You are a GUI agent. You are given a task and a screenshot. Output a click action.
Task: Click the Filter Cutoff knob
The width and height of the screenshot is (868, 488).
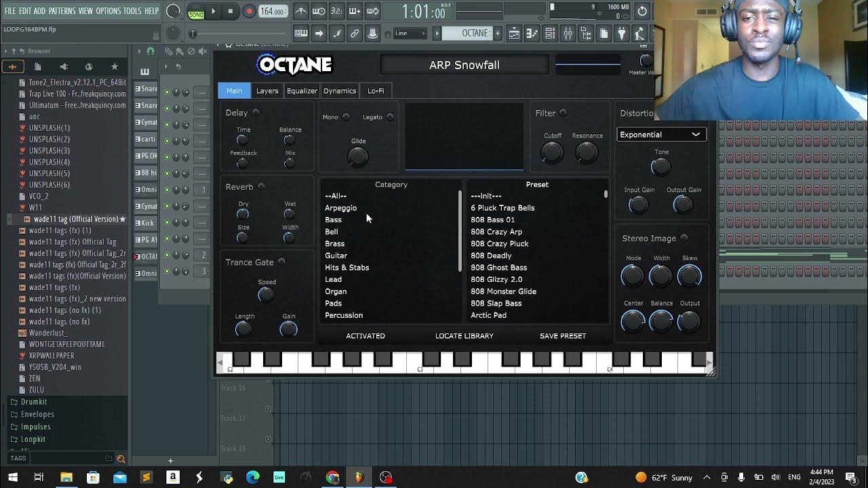(x=552, y=152)
